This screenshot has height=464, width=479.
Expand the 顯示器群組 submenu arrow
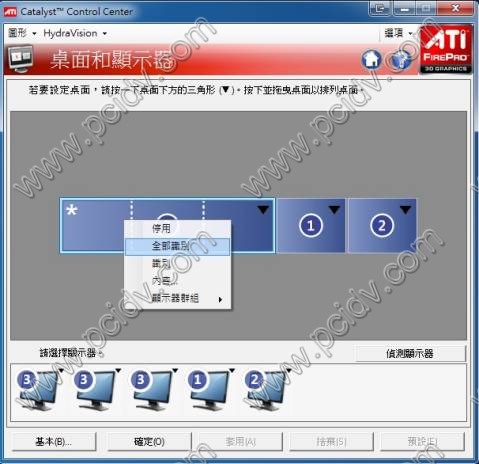click(x=220, y=300)
